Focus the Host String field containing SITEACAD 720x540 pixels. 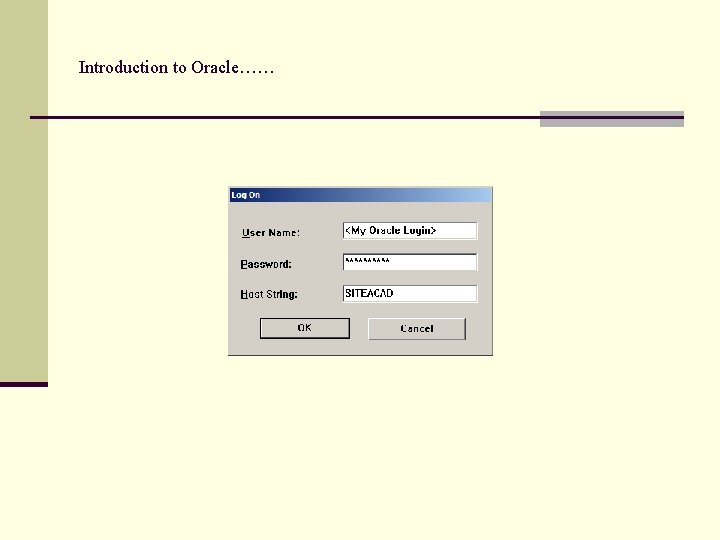(410, 293)
